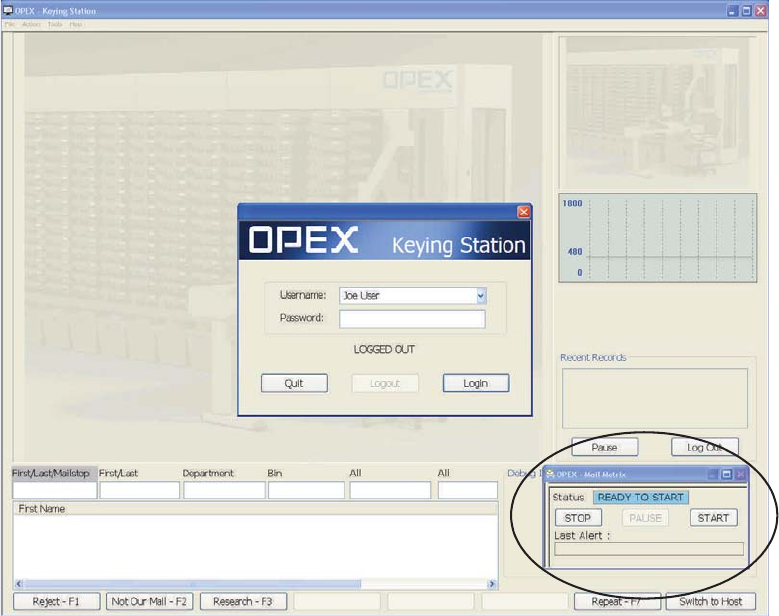
Task: Click the results list right scroll arrow
Action: pos(492,584)
